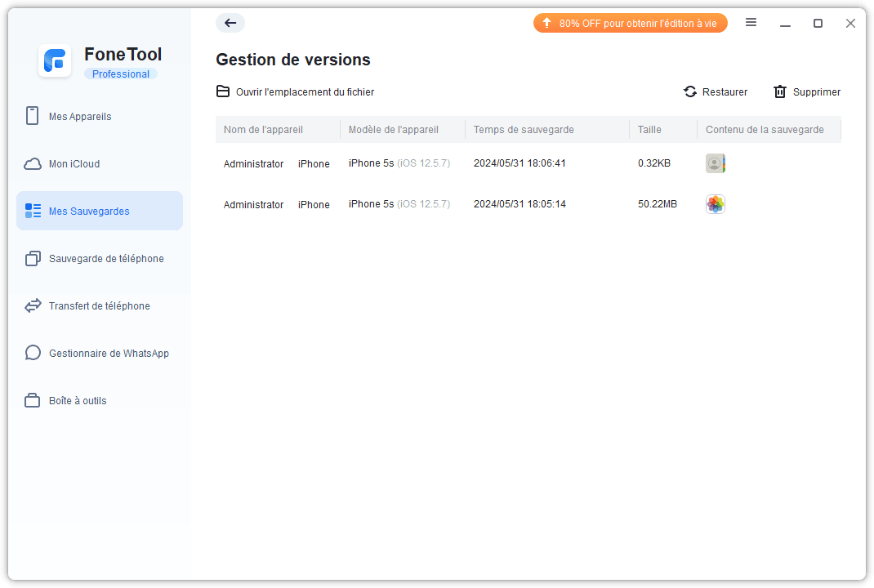Click the 80% OFF promotion banner
874x588 pixels.
630,23
